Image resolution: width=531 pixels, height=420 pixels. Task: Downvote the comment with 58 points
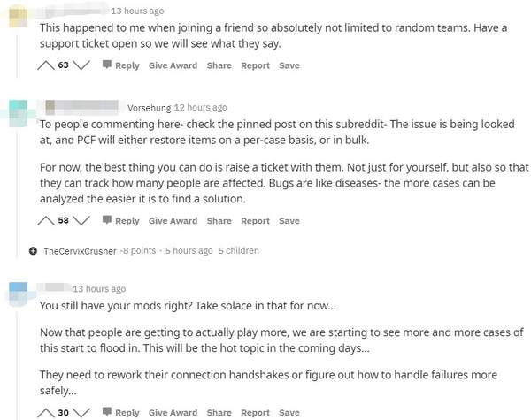pyautogui.click(x=81, y=220)
